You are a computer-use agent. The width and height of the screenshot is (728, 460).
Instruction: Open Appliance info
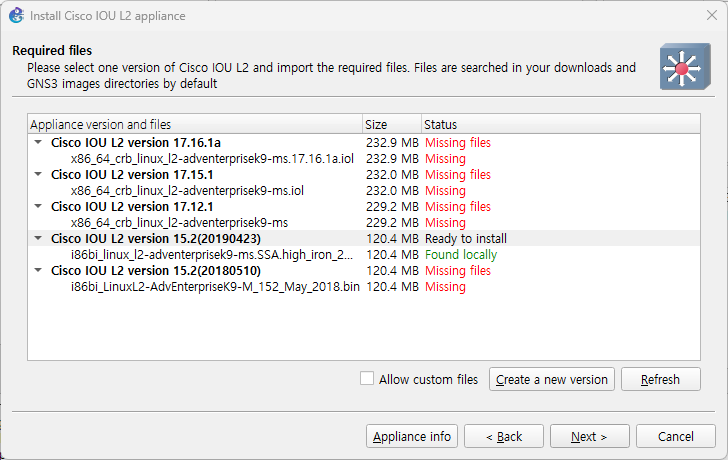pos(412,437)
